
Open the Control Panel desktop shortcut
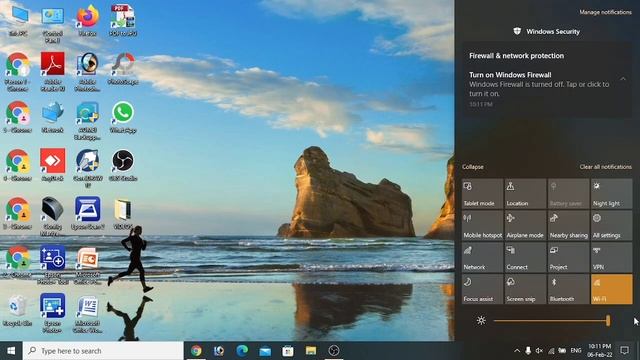tap(53, 24)
